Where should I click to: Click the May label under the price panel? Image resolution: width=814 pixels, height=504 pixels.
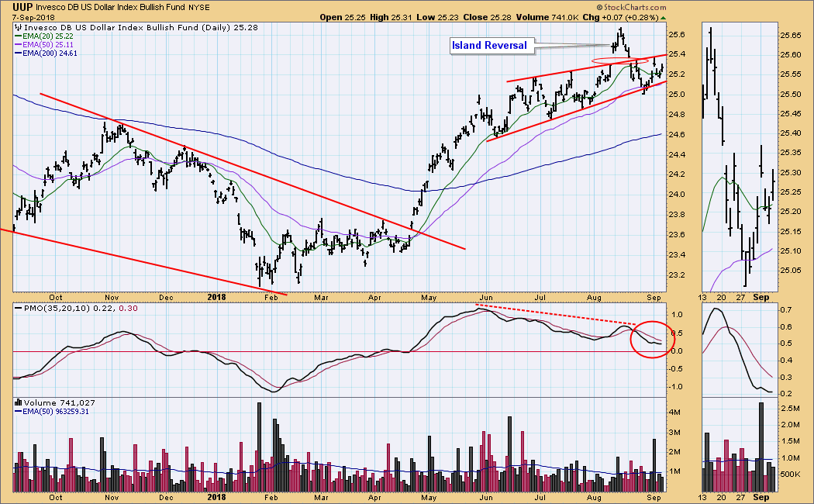click(429, 298)
